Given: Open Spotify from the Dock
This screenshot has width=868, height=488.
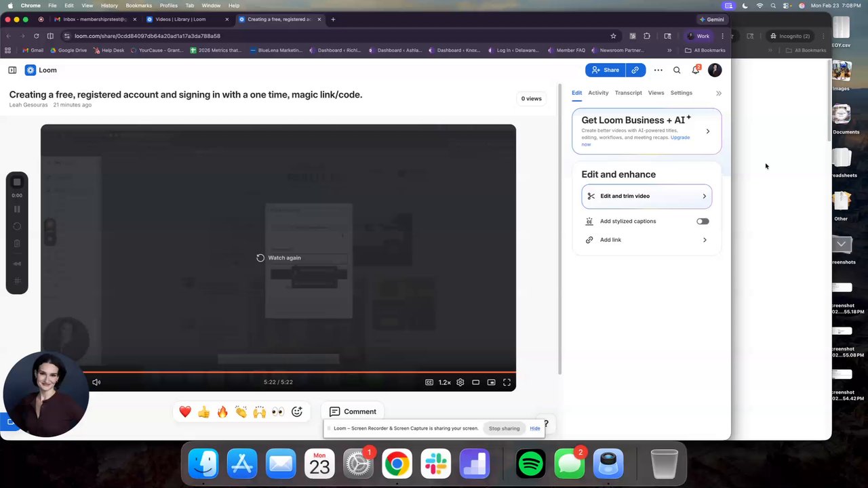Looking at the screenshot, I should click(x=530, y=464).
